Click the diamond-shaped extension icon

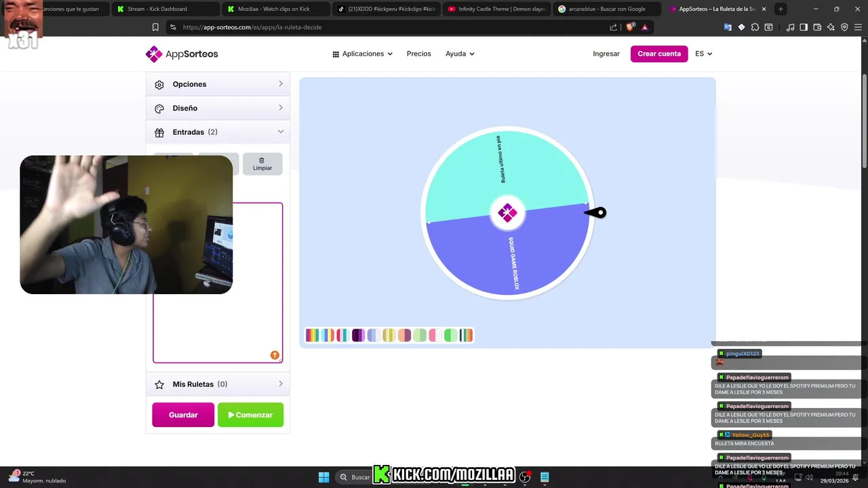pos(741,27)
